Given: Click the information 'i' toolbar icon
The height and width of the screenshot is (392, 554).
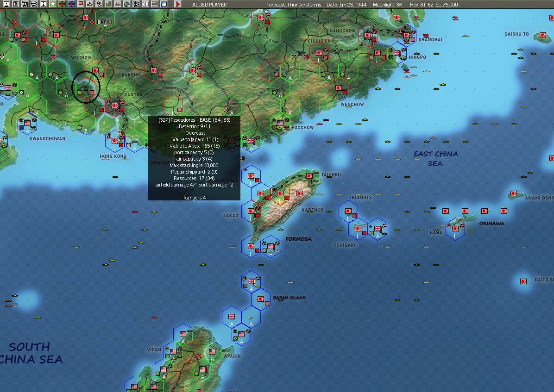Looking at the screenshot, I should coord(43,4).
